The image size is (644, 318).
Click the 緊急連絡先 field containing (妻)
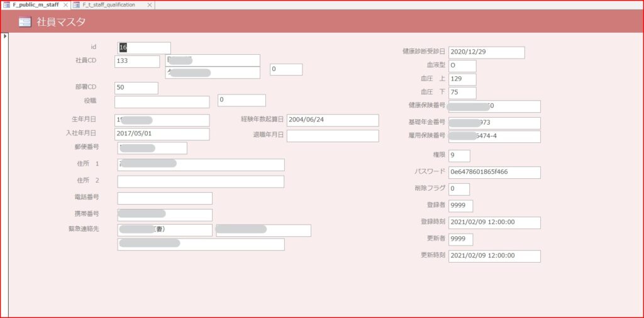pyautogui.click(x=165, y=230)
